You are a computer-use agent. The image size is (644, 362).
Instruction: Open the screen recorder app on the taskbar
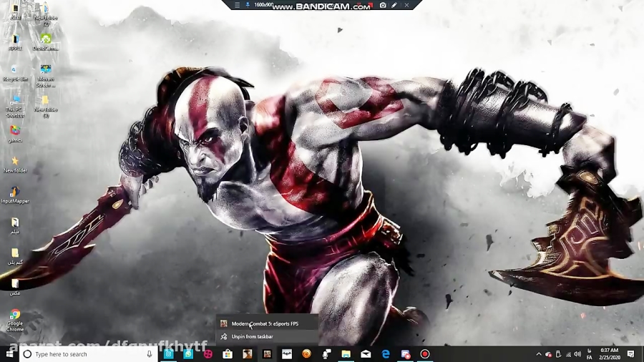tap(406, 354)
